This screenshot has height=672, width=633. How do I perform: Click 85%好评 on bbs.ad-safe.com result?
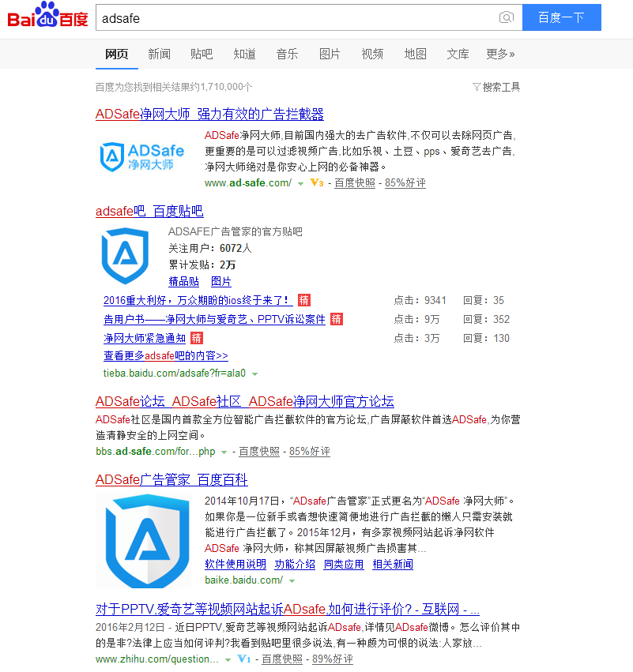click(310, 451)
